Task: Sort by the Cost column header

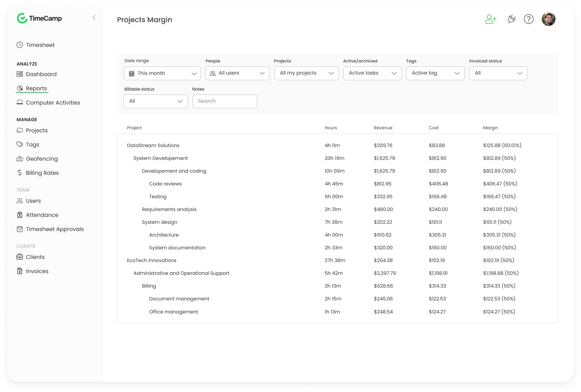Action: (x=434, y=128)
